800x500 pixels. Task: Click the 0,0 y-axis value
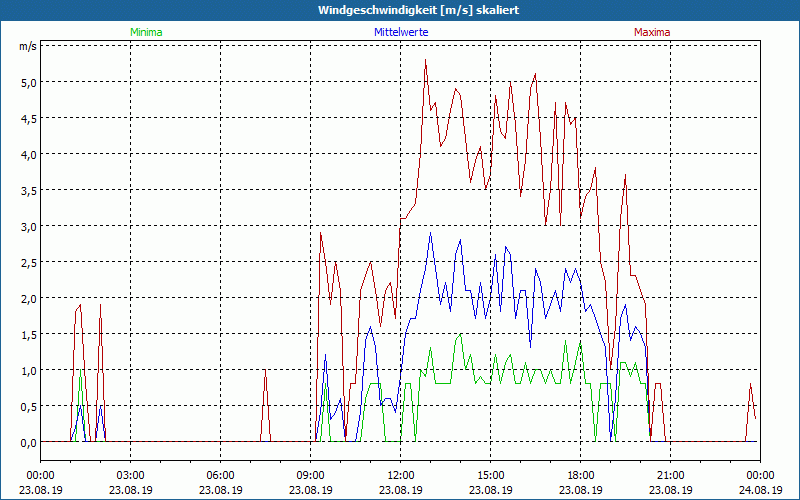pyautogui.click(x=29, y=442)
